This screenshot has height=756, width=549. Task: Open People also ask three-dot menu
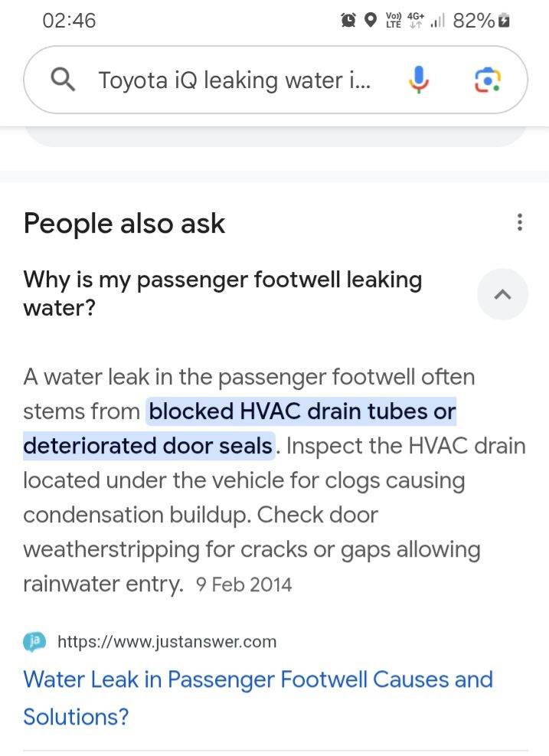click(x=520, y=223)
